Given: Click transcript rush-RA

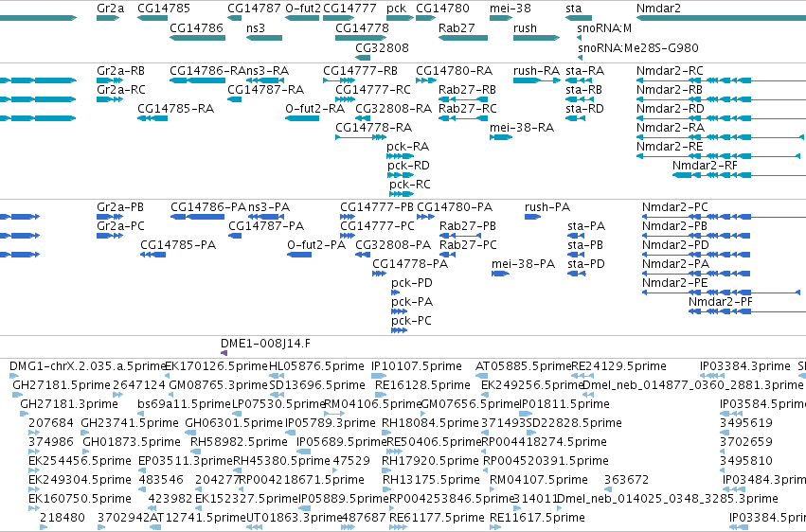Looking at the screenshot, I should pyautogui.click(x=537, y=80).
